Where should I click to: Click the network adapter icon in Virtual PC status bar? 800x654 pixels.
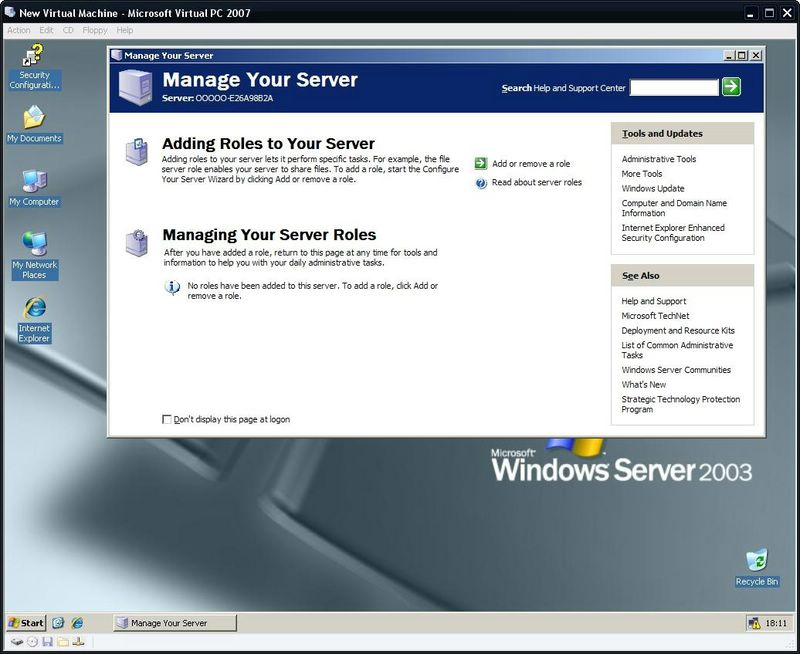78,641
